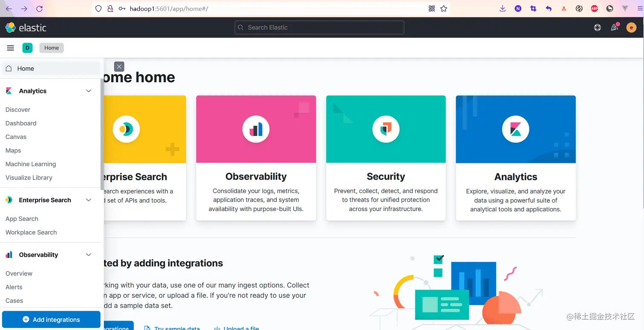
Task: Open Dashboard from the sidebar
Action: pyautogui.click(x=21, y=123)
